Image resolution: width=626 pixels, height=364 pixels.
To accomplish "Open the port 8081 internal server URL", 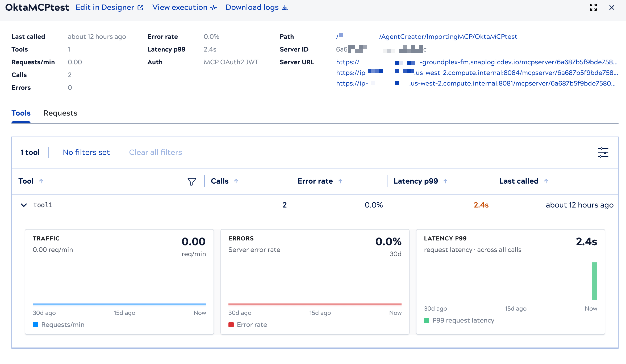I will (476, 83).
